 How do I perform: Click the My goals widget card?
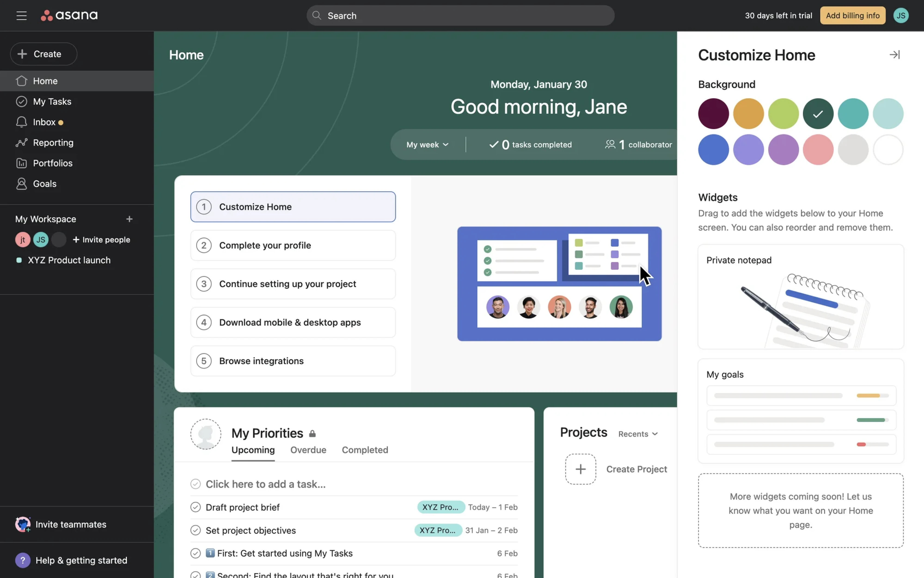click(801, 411)
